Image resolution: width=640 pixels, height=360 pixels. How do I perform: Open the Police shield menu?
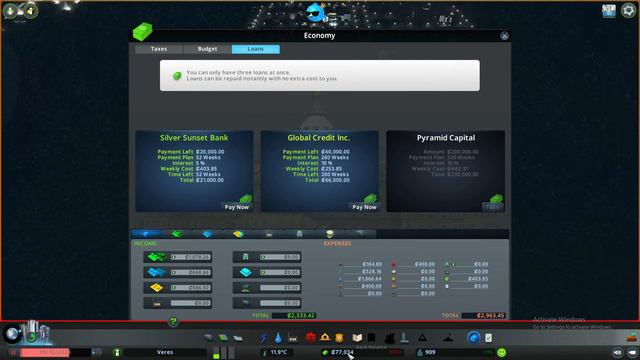pos(339,338)
